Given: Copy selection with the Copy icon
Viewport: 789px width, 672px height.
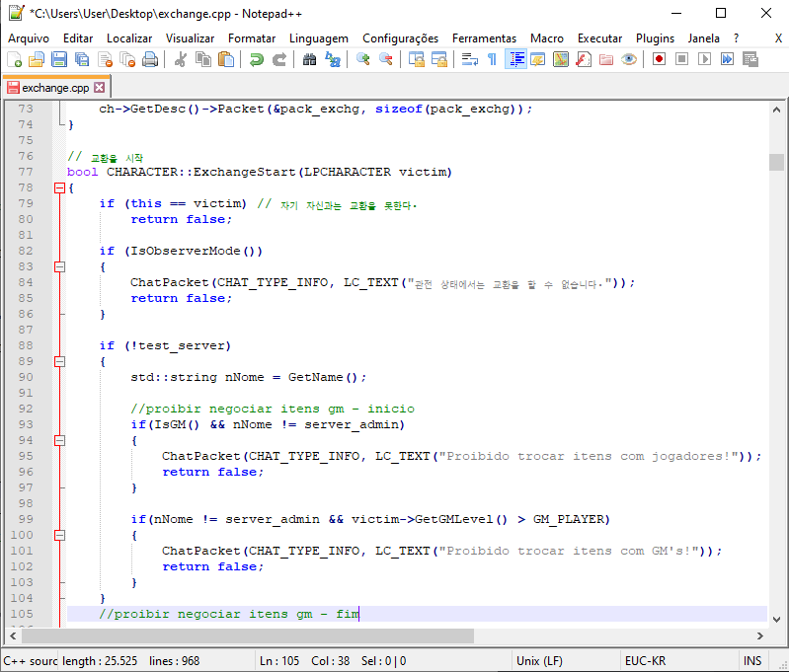Looking at the screenshot, I should (x=203, y=60).
